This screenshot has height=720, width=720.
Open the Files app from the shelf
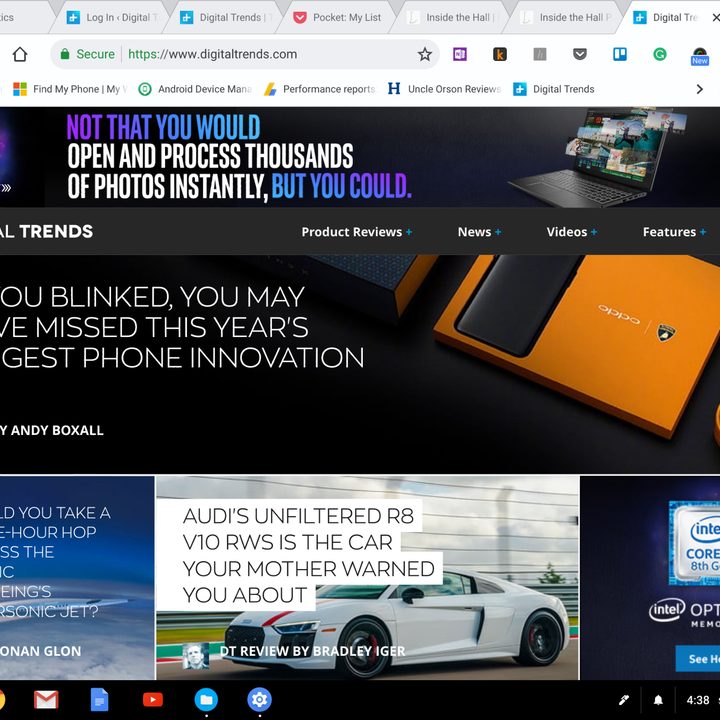tap(206, 700)
